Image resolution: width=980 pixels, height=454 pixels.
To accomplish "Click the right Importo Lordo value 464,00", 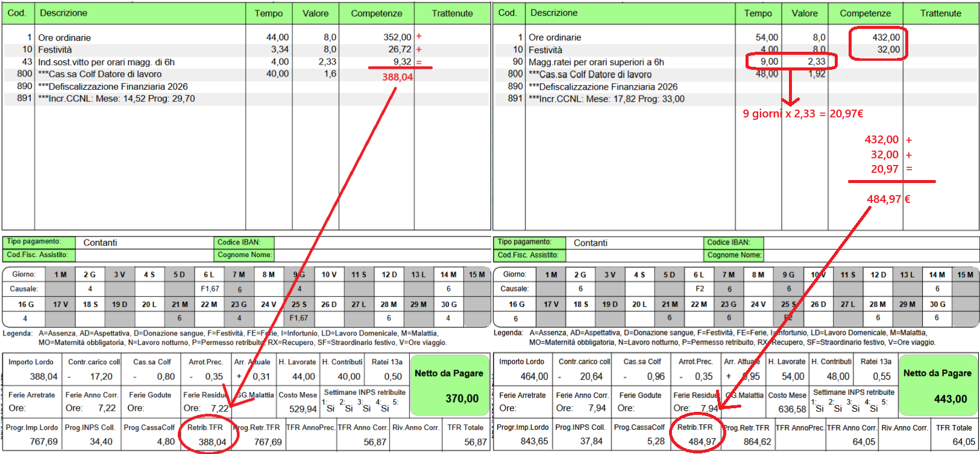I will 534,376.
